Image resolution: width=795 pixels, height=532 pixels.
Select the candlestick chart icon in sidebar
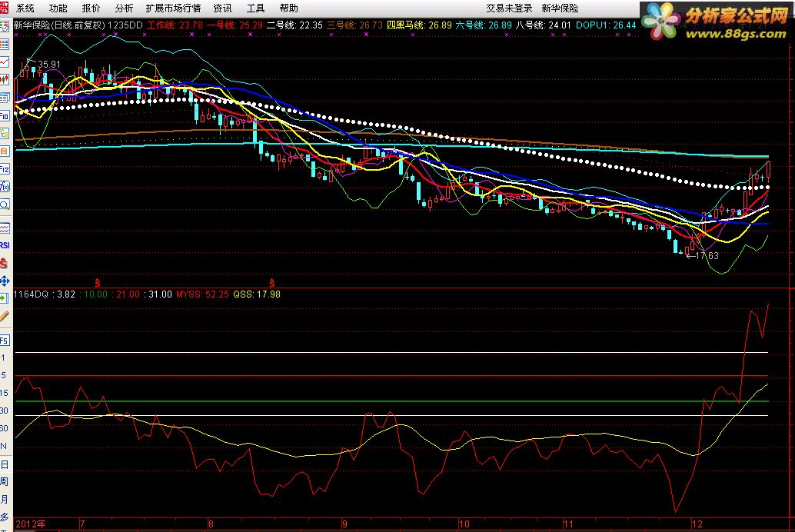pyautogui.click(x=5, y=80)
